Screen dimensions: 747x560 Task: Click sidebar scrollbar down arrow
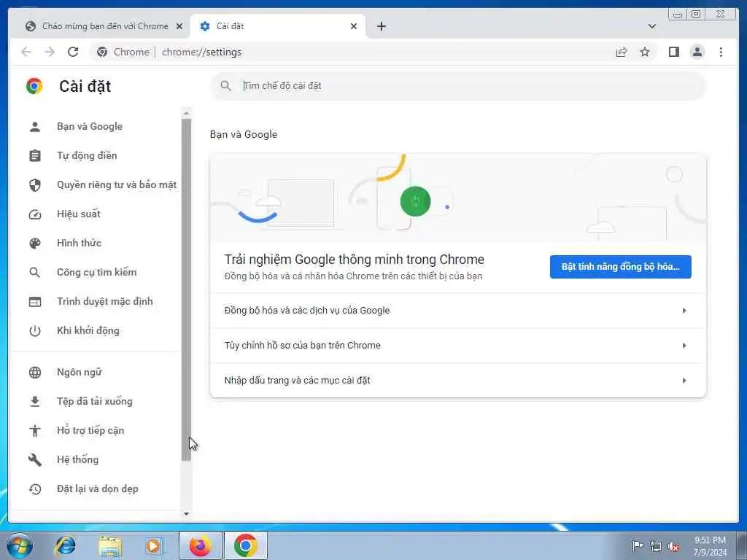(186, 514)
